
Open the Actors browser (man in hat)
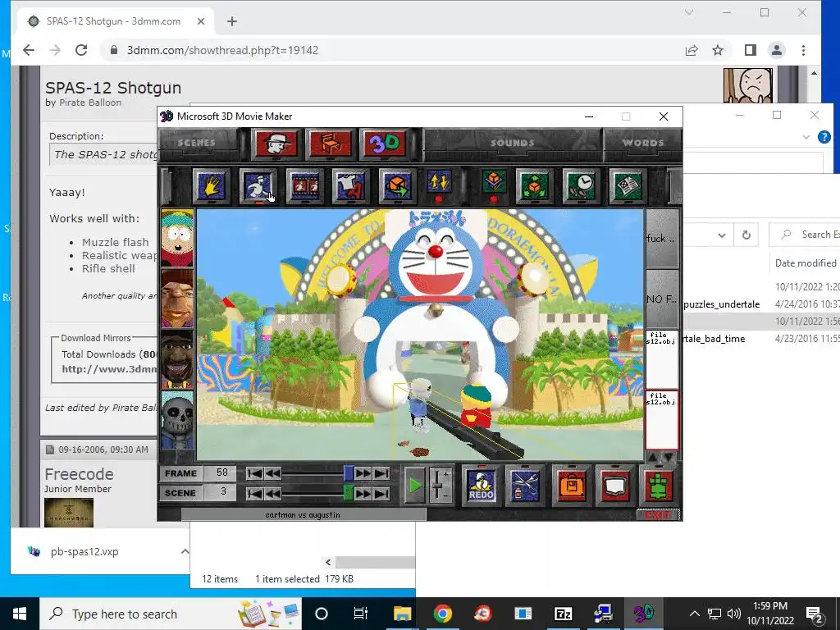point(276,144)
